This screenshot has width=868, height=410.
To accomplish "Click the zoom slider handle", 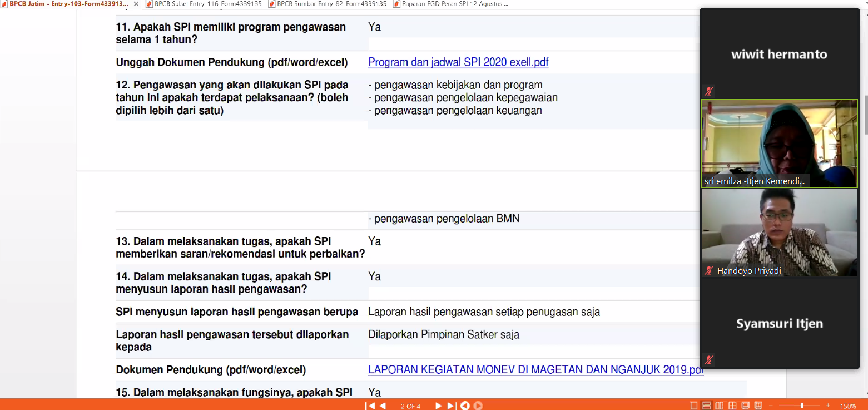I will [x=801, y=406].
